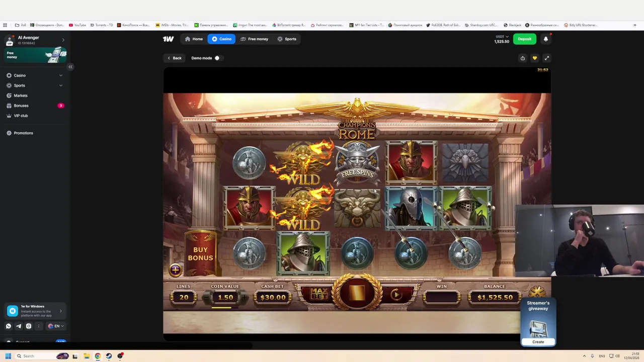
Task: Start autoplay with the play arrow
Action: pos(396,295)
